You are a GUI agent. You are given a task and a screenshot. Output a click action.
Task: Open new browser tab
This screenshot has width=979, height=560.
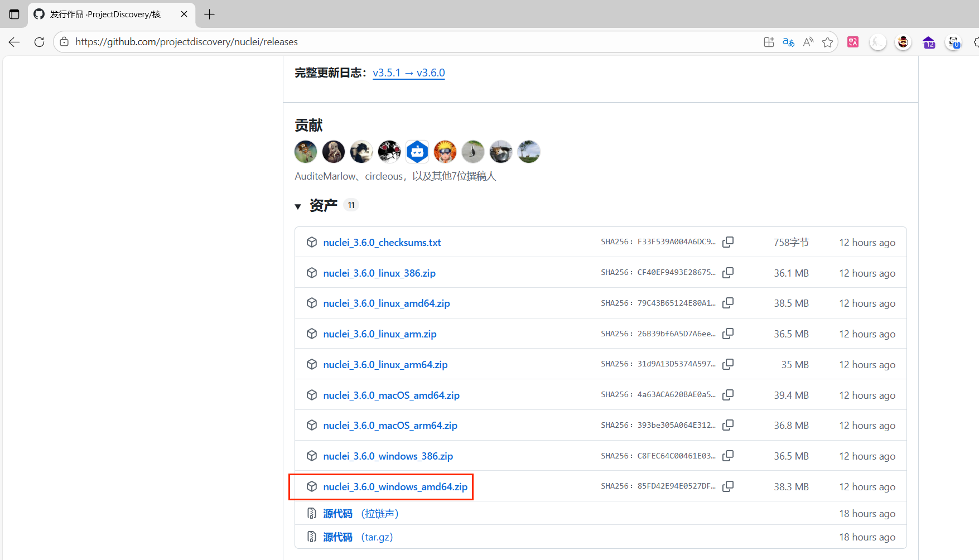tap(209, 15)
